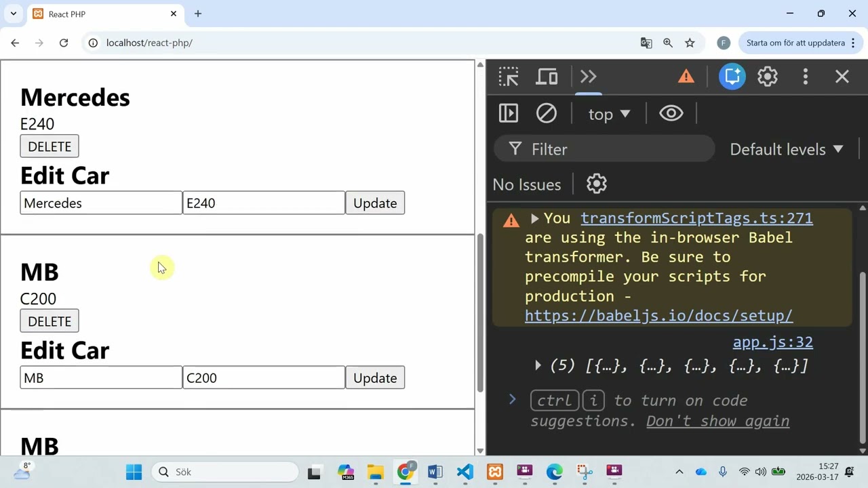Click the console prompt chevron
This screenshot has height=488, width=868.
[x=512, y=400]
